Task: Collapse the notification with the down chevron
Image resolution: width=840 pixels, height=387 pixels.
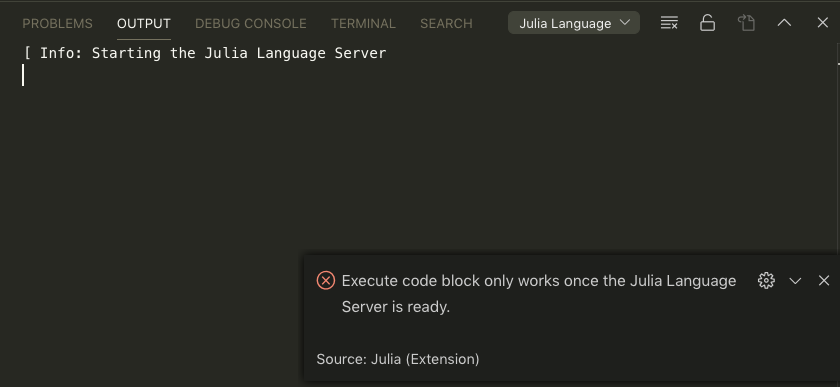Action: (x=795, y=280)
